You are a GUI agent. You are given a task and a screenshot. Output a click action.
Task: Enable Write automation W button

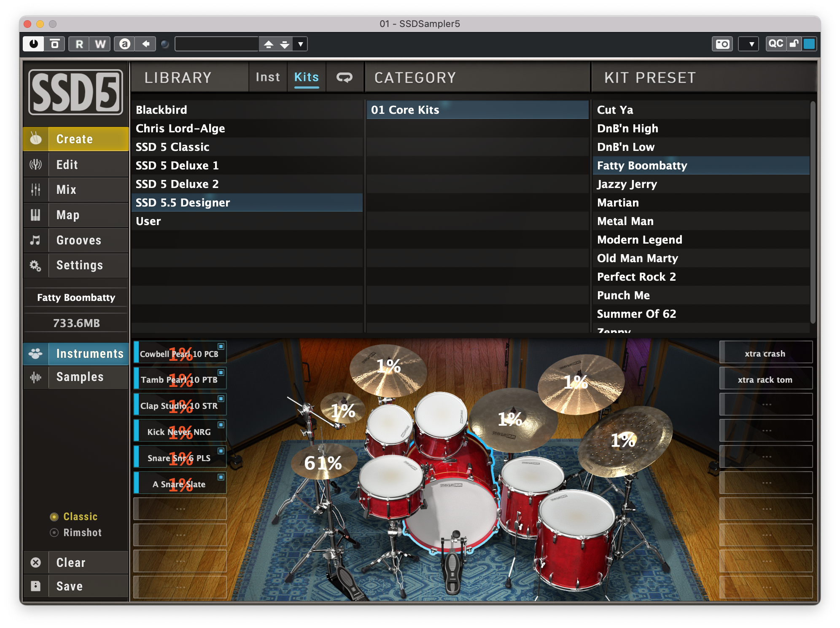pos(100,44)
